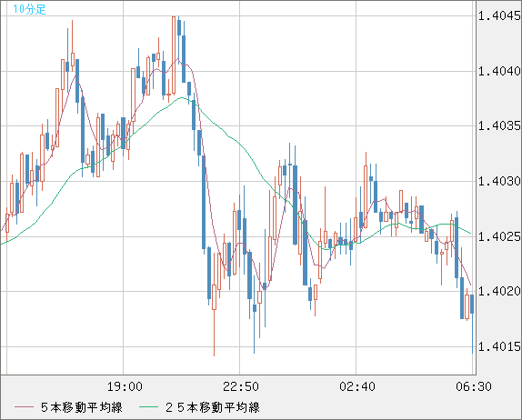Image resolution: width=522 pixels, height=420 pixels.
Task: Click the 25本移動平均線 legend label
Action: click(x=213, y=407)
